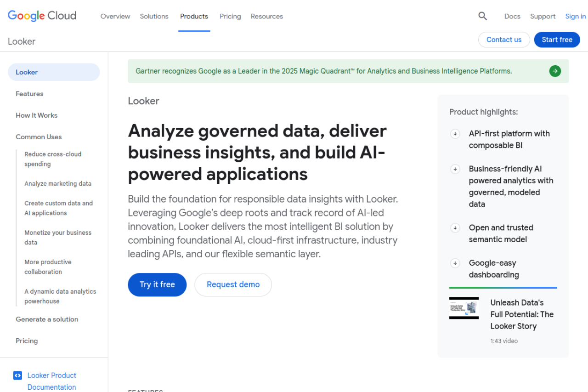Image resolution: width=588 pixels, height=392 pixels.
Task: Click the Request demo button
Action: (233, 284)
